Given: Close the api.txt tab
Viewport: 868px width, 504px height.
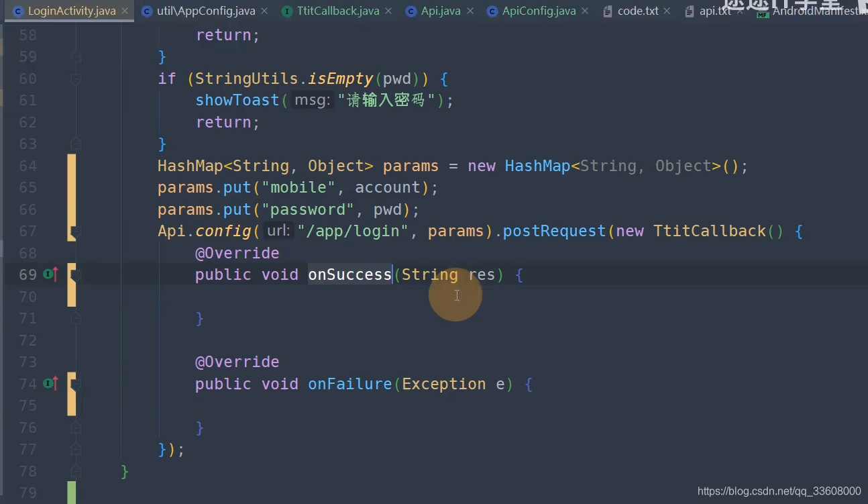Looking at the screenshot, I should point(741,11).
